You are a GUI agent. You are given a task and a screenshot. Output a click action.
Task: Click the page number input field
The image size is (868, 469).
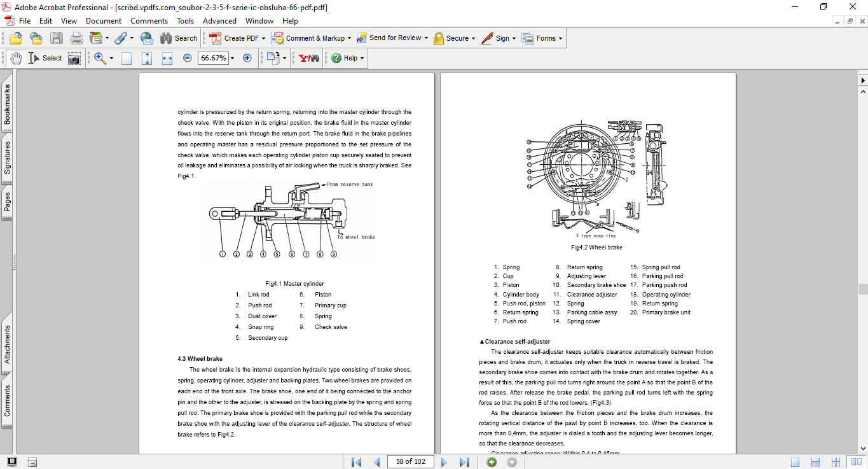point(410,461)
